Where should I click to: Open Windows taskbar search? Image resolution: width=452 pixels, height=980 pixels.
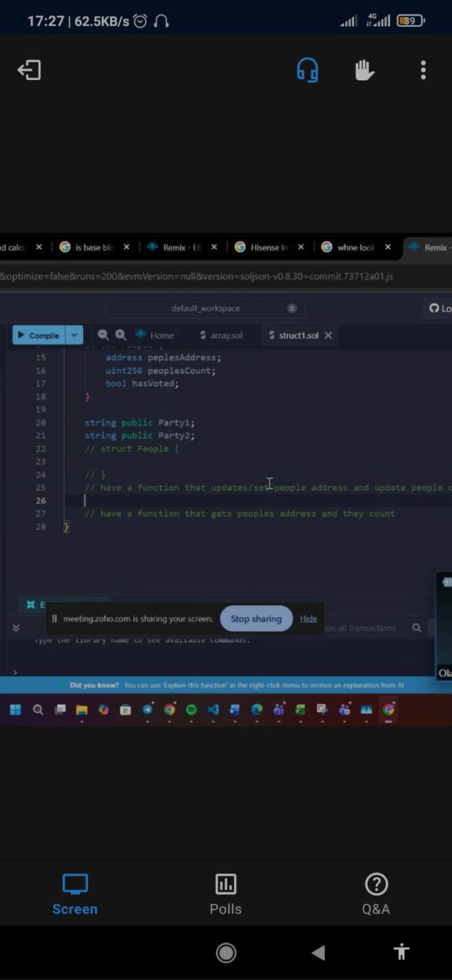[x=38, y=710]
